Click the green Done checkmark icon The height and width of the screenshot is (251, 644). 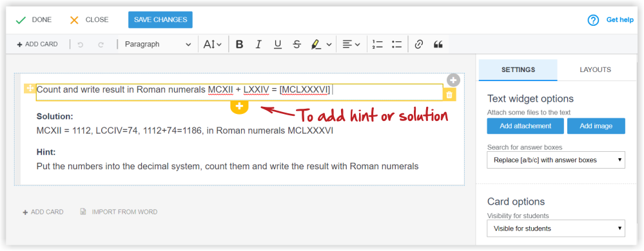pyautogui.click(x=21, y=20)
